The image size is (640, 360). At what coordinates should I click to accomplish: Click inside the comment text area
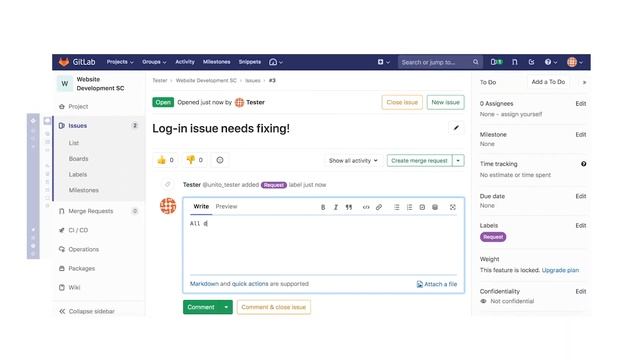[x=323, y=246]
